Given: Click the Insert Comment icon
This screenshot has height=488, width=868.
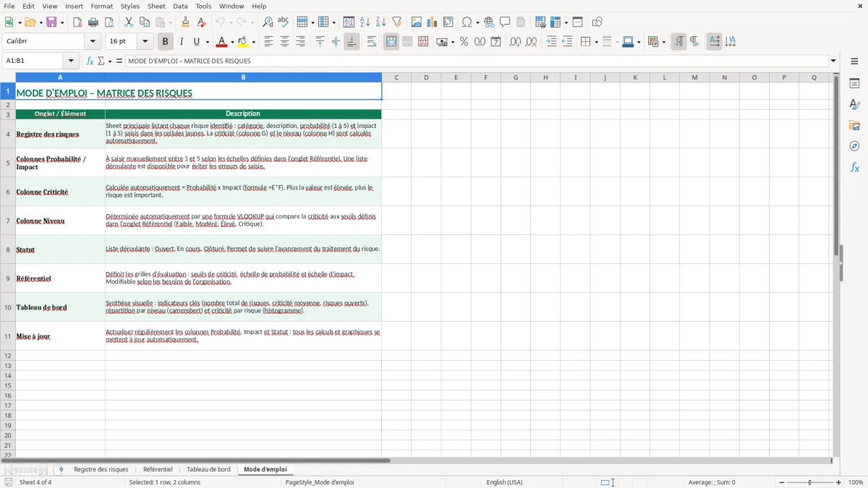Looking at the screenshot, I should pos(506,22).
